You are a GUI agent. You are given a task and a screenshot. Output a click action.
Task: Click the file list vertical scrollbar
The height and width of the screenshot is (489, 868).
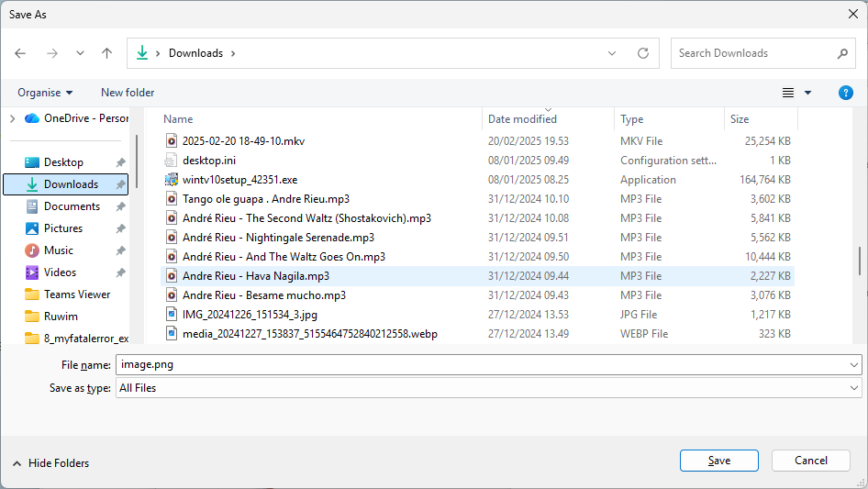(860, 261)
